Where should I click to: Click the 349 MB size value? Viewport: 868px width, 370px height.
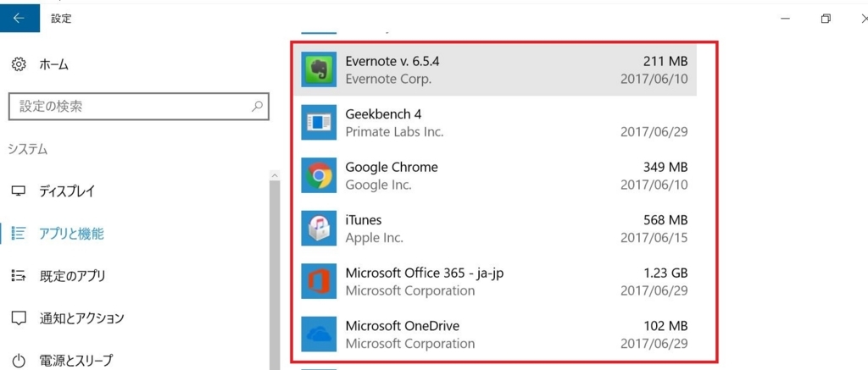coord(665,167)
